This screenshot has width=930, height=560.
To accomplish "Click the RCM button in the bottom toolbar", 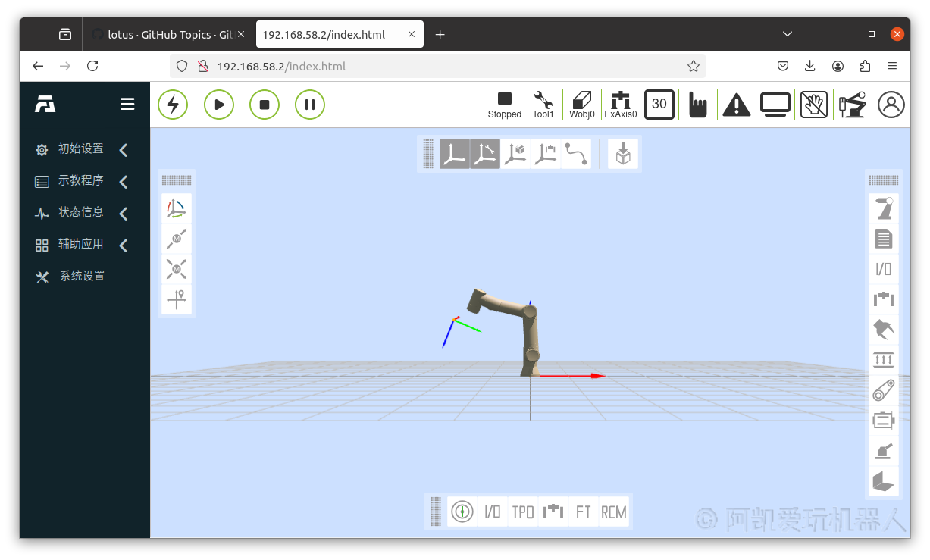I will tap(614, 512).
